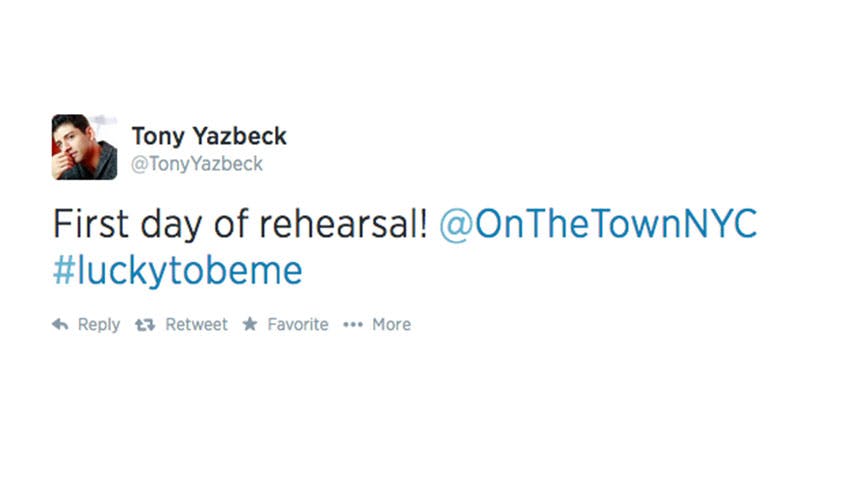Click the 'Reply' text label
The width and height of the screenshot is (860, 484).
click(99, 325)
